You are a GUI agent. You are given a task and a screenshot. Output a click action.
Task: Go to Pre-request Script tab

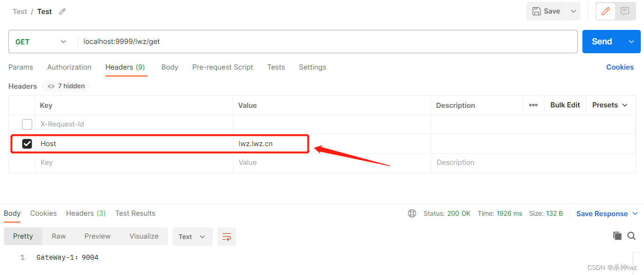223,67
